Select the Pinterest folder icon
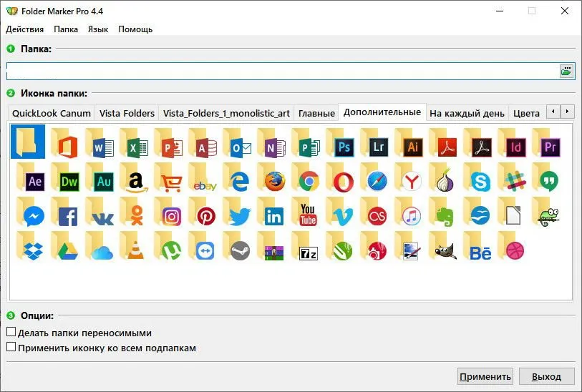This screenshot has width=582, height=392. tap(203, 212)
